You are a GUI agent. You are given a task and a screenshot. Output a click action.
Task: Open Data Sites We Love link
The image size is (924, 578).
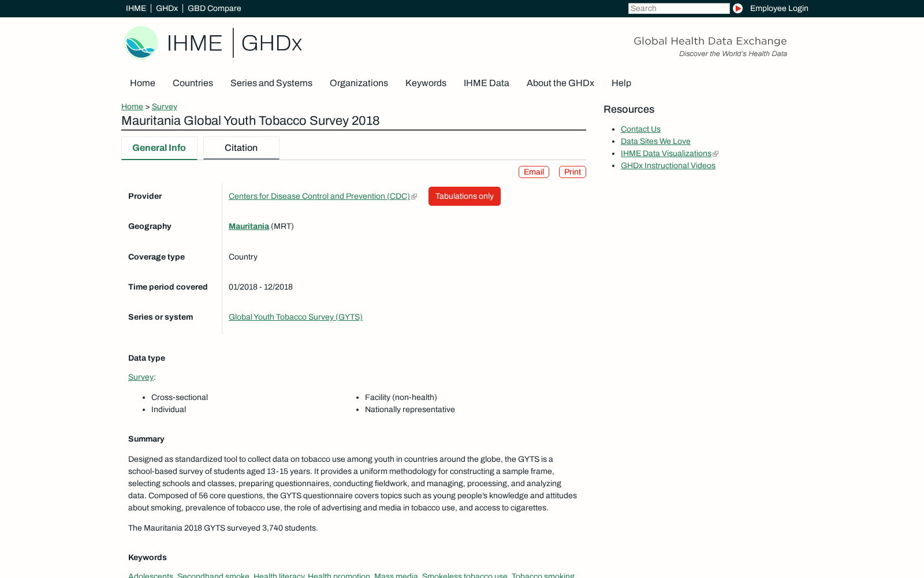coord(655,142)
